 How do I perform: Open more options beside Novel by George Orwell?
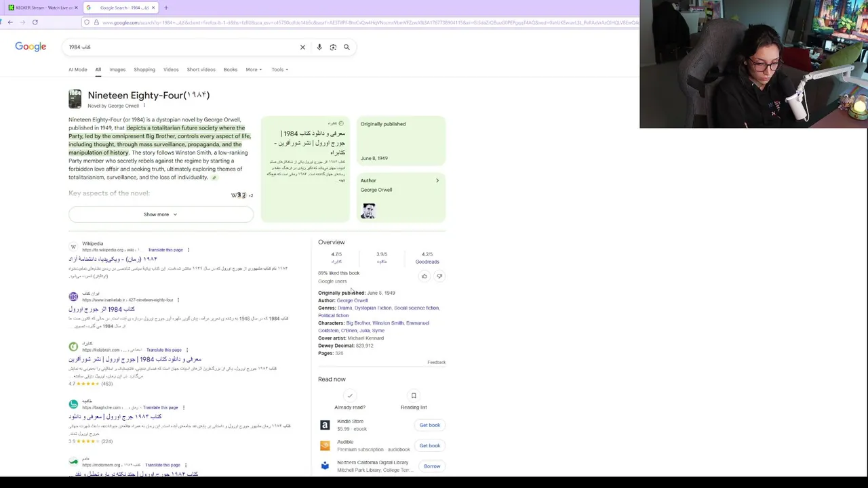144,106
